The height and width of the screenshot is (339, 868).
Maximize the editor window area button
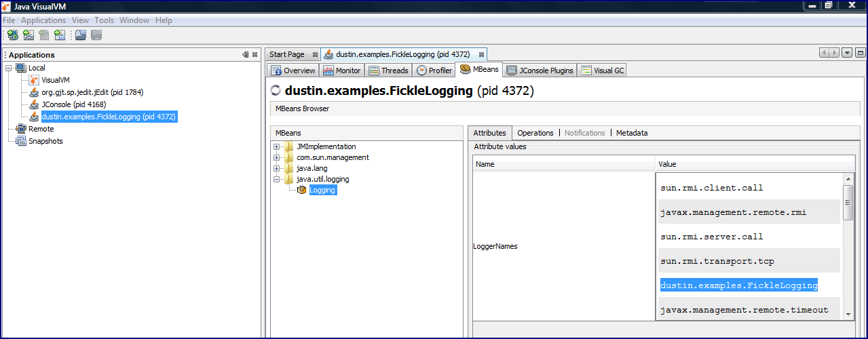pos(860,53)
